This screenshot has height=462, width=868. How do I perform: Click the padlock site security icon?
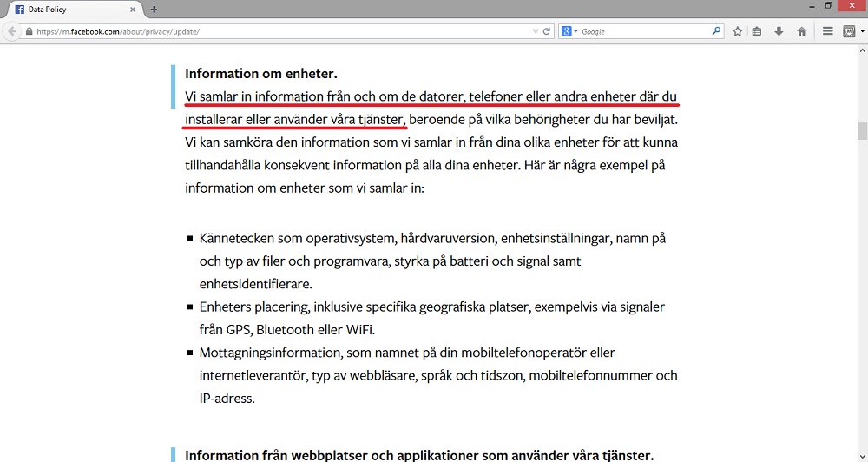pyautogui.click(x=30, y=31)
